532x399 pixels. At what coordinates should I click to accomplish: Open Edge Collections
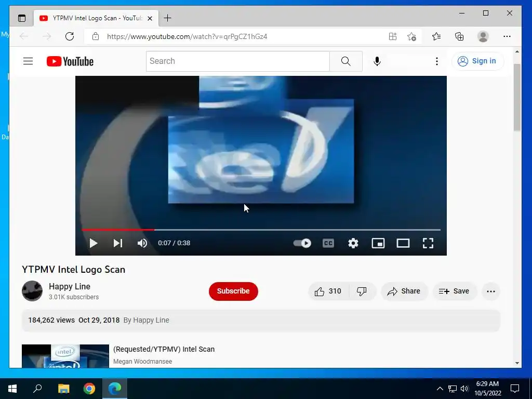pyautogui.click(x=459, y=36)
